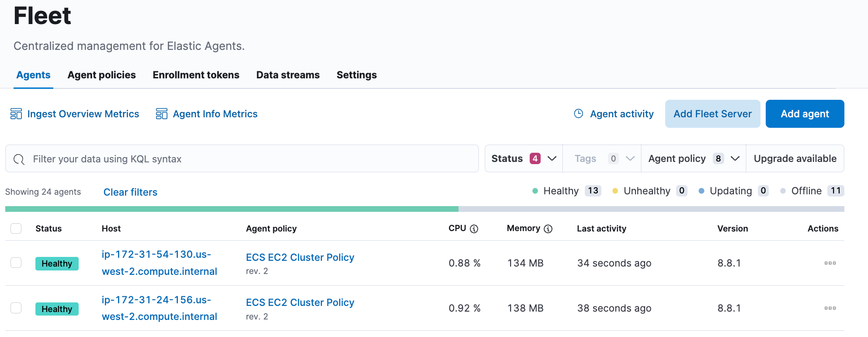Screen dimensions: 868x337
Task: Open the Enrollment tokens tab
Action: pyautogui.click(x=196, y=75)
